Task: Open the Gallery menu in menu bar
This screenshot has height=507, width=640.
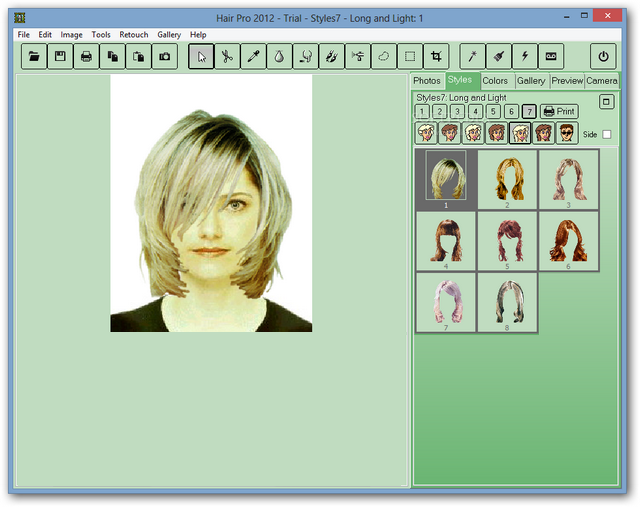Action: tap(169, 35)
